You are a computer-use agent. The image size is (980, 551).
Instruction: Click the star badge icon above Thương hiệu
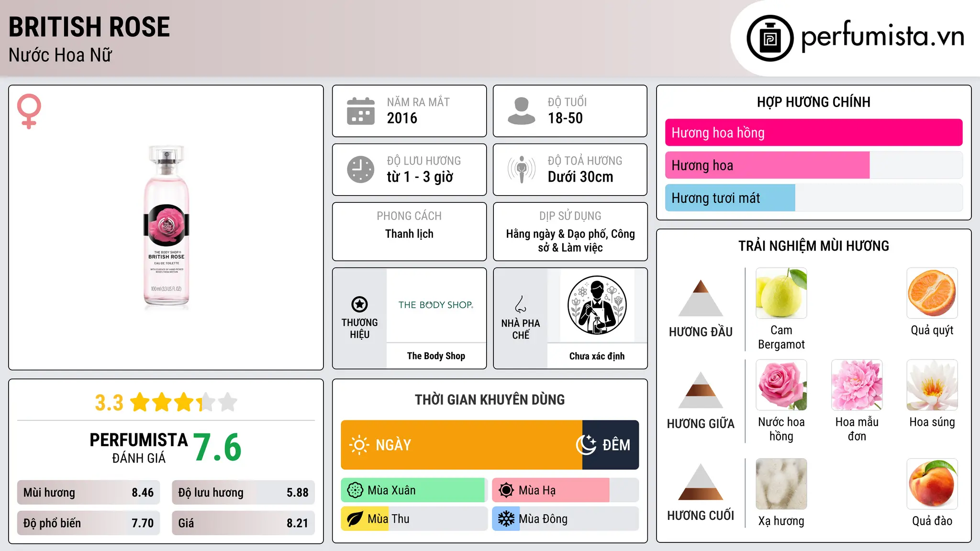click(359, 304)
